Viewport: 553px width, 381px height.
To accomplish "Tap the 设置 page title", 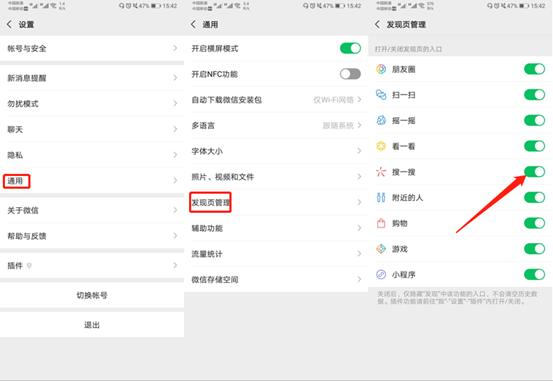I will (x=26, y=25).
